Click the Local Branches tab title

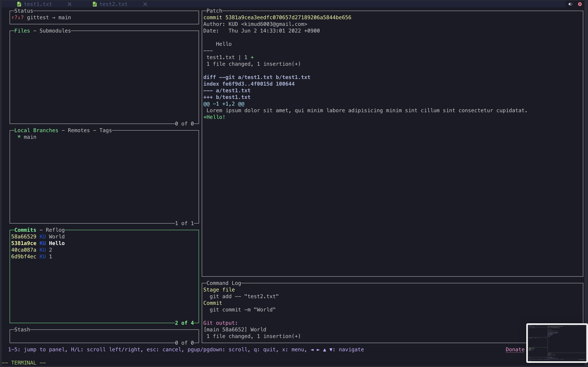click(x=36, y=130)
